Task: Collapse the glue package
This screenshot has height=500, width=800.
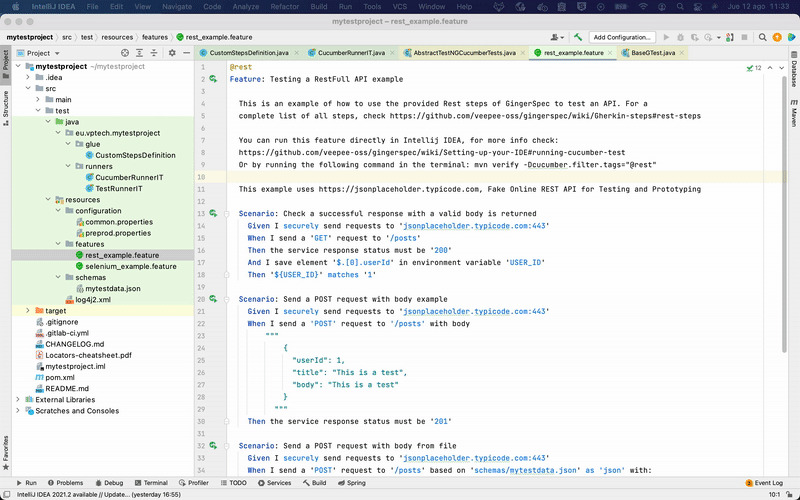Action: tap(68, 144)
